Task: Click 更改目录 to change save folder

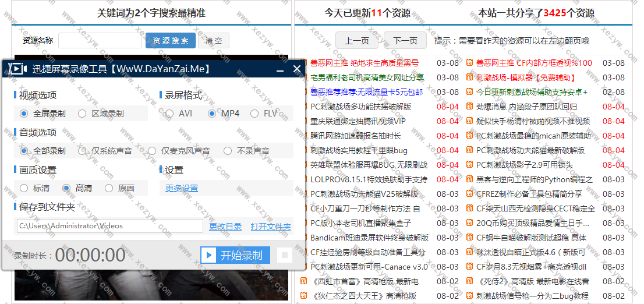Action: tap(225, 227)
